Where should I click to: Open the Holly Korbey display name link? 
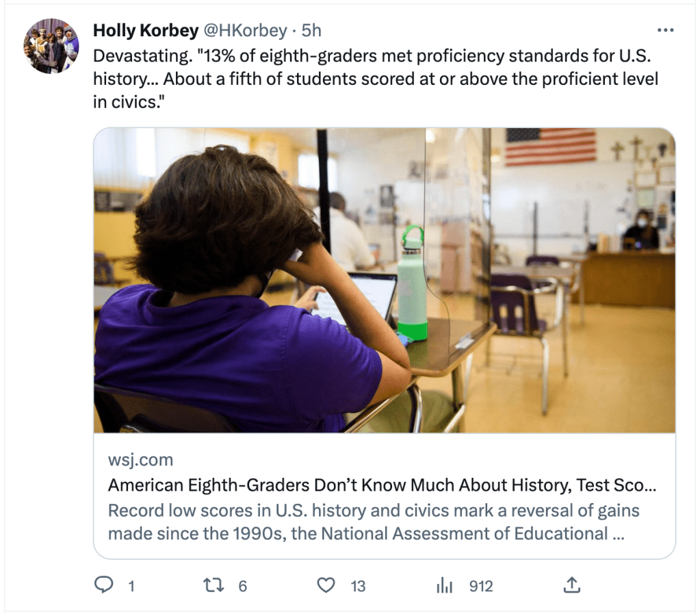(x=146, y=31)
